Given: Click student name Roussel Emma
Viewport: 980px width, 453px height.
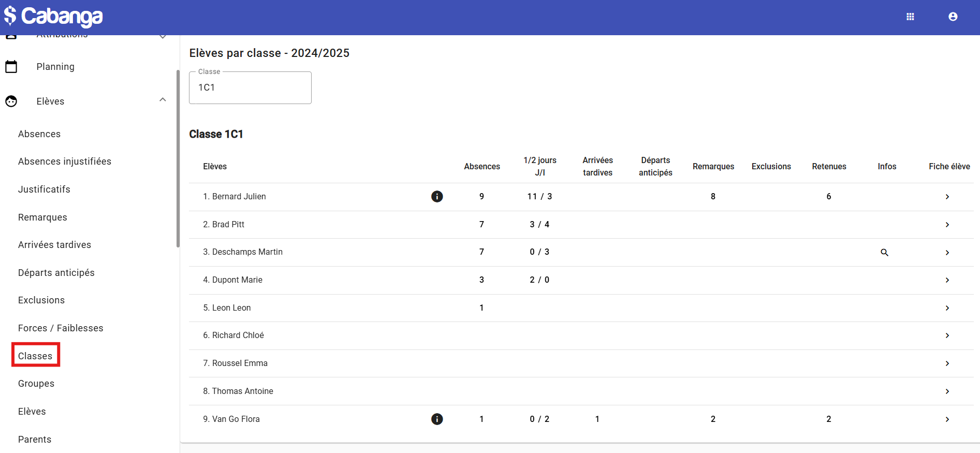Looking at the screenshot, I should point(240,363).
